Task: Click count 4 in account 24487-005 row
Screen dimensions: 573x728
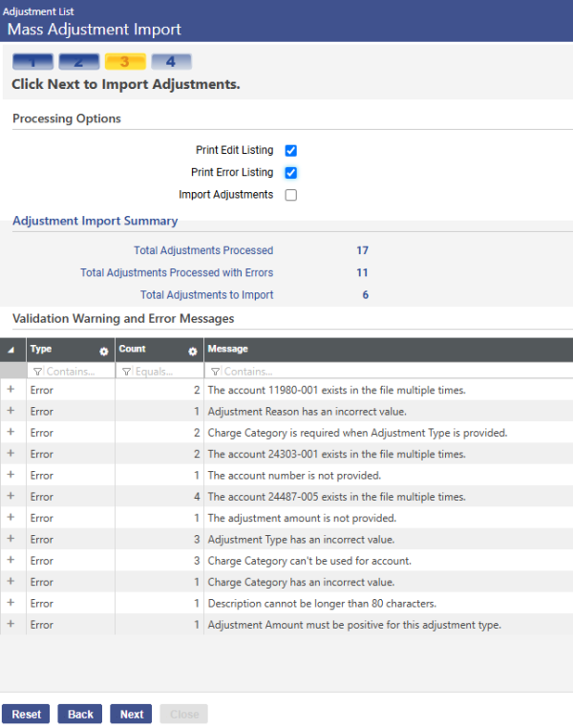Action: (x=197, y=497)
